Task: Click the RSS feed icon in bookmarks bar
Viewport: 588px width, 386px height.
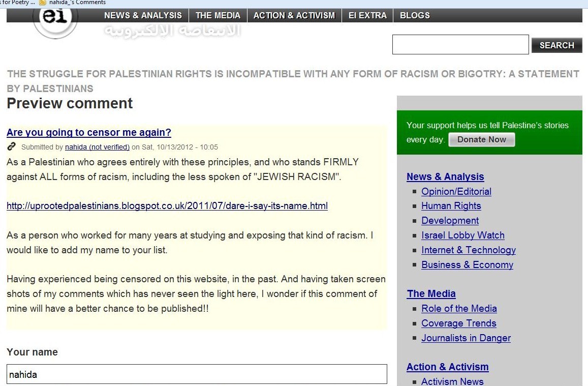Action: click(x=43, y=3)
